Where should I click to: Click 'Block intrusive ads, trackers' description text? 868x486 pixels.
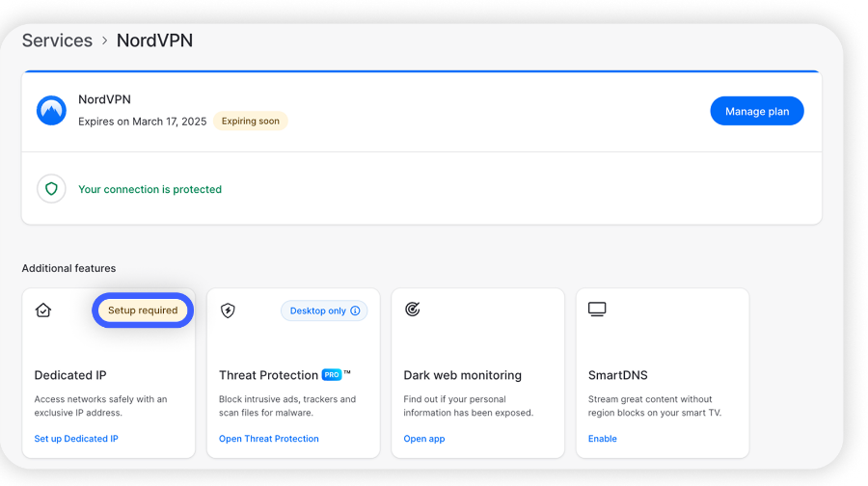(x=287, y=406)
